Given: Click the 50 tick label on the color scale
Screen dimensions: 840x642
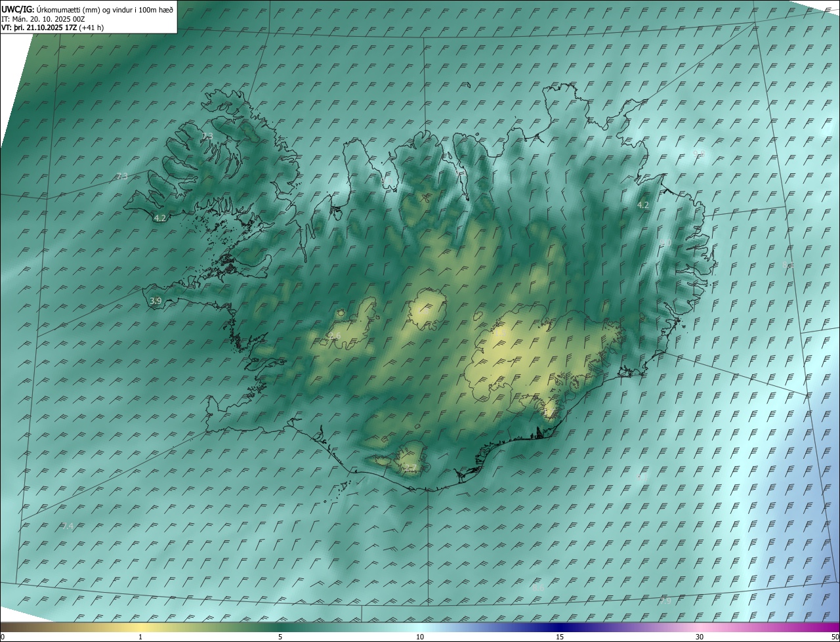Looking at the screenshot, I should point(835,637).
